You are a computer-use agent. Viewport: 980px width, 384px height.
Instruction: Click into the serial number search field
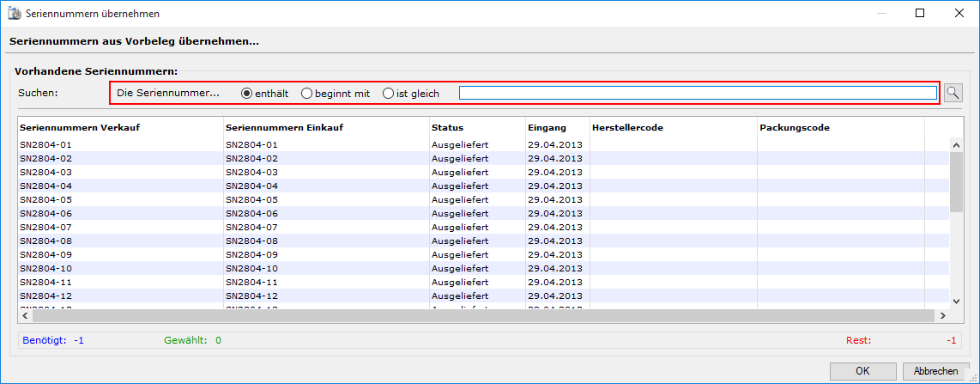[697, 93]
